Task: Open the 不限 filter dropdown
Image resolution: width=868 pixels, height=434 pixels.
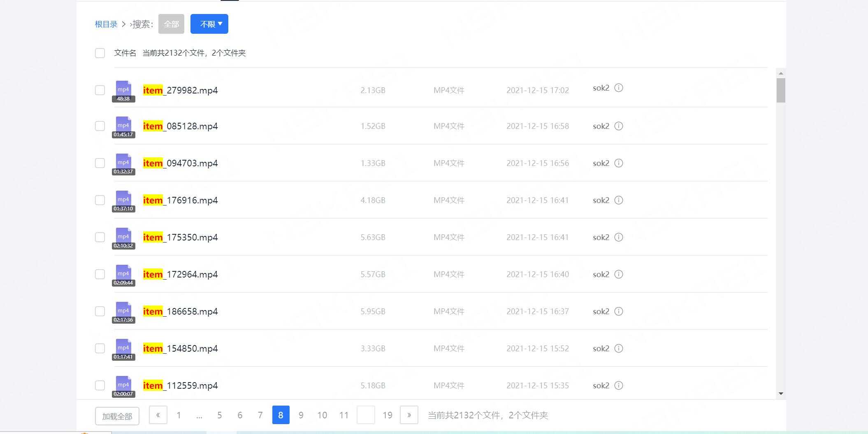Action: pos(209,24)
